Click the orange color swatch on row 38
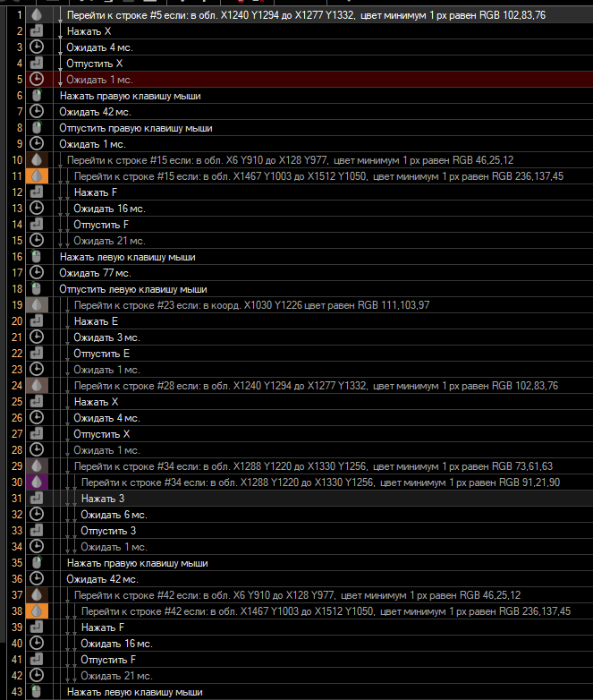 pyautogui.click(x=37, y=611)
